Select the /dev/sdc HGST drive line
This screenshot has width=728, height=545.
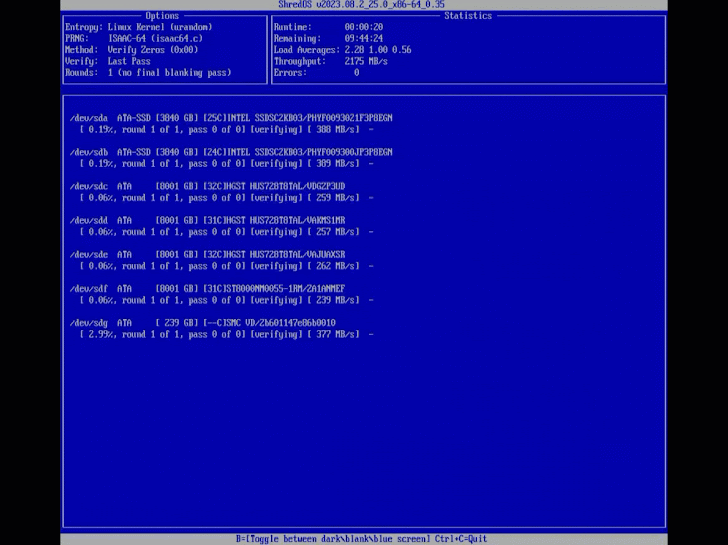[x=208, y=186]
